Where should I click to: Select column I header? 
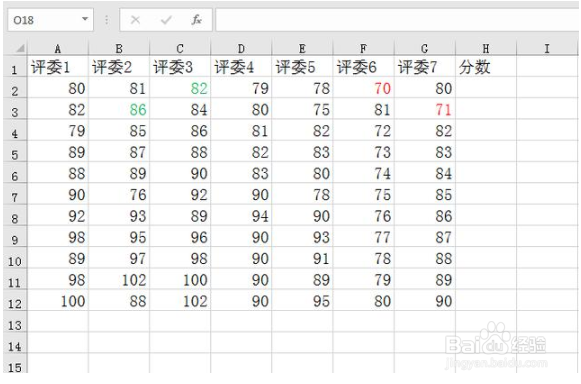547,48
